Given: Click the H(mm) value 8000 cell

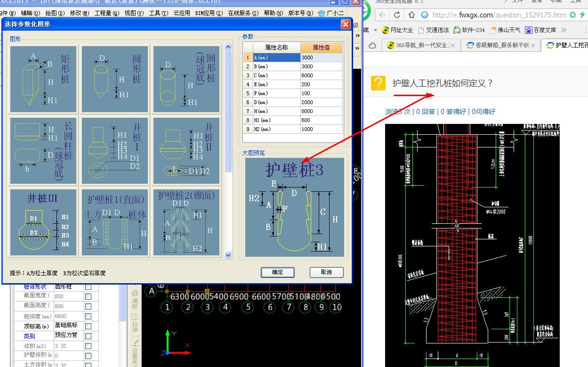Looking at the screenshot, I should point(322,111).
